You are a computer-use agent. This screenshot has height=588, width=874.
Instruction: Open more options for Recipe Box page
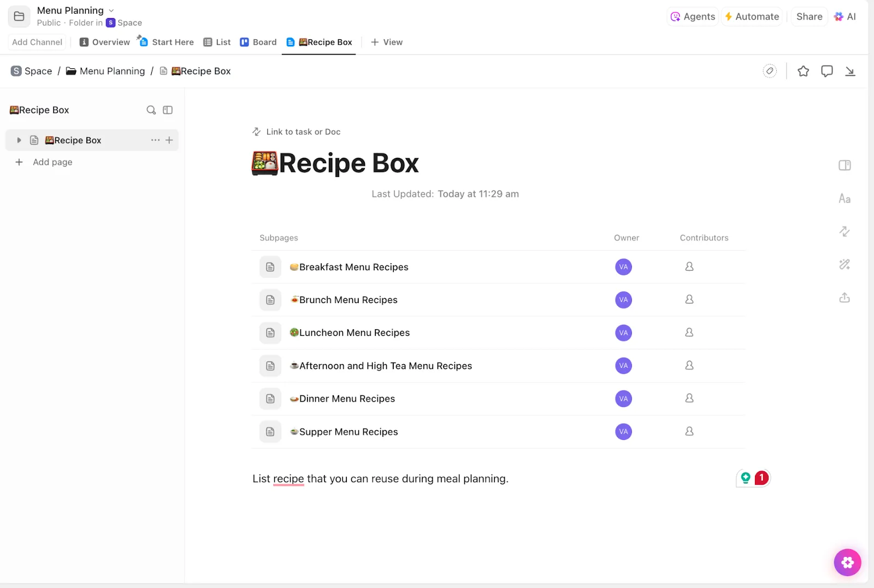[x=156, y=140]
